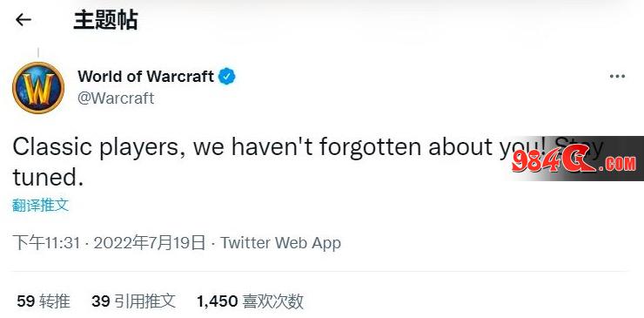
Task: Click 翻译推文 to translate tweet
Action: [40, 205]
